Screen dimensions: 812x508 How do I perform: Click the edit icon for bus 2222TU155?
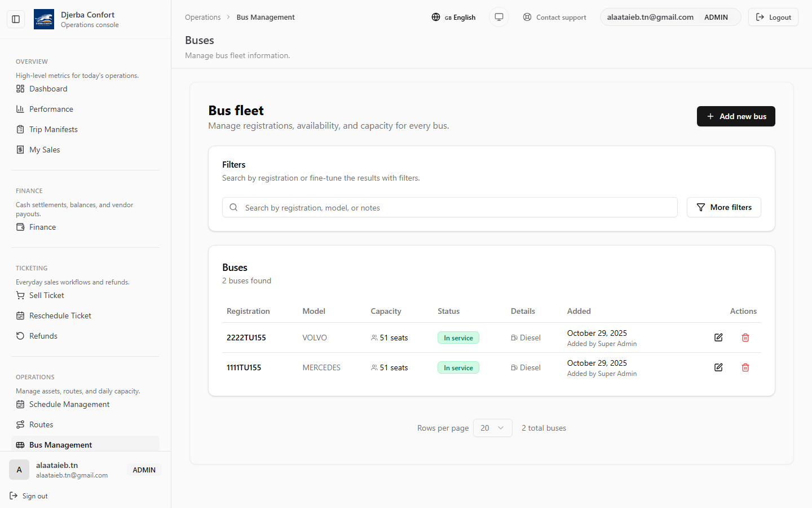718,338
